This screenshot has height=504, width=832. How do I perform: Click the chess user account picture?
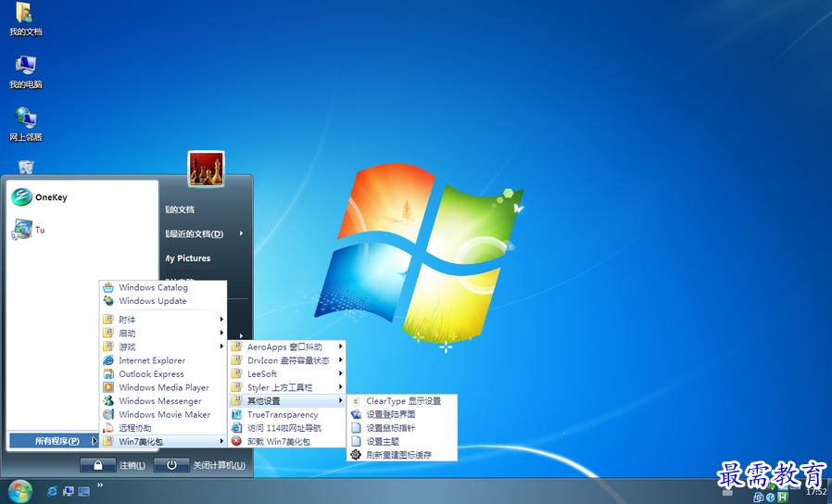pos(206,170)
